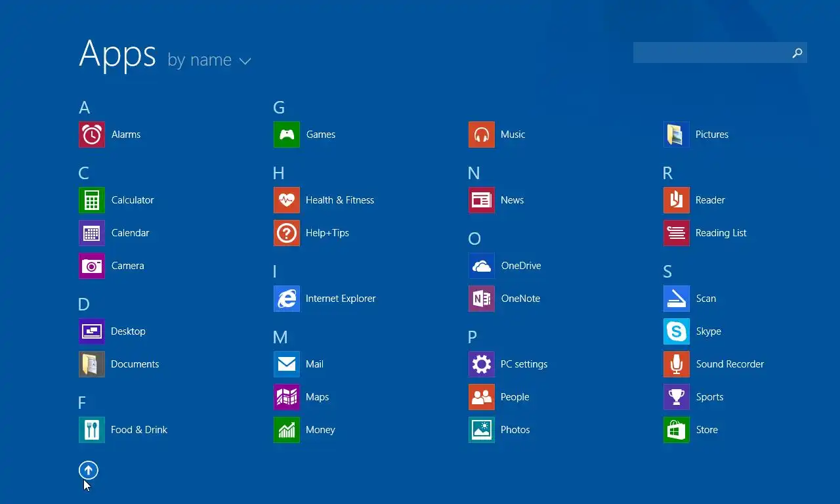Launch the OneDrive icon
This screenshot has width=840, height=504.
[482, 266]
